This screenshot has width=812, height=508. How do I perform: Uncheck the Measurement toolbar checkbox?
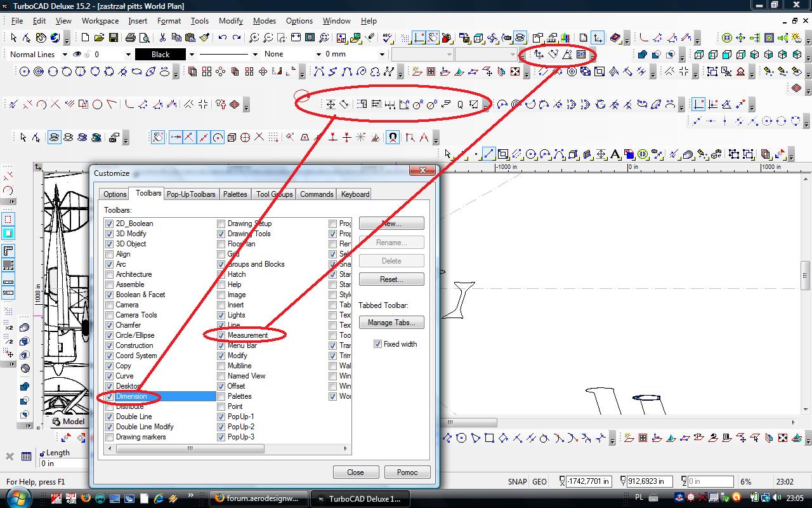(x=221, y=335)
